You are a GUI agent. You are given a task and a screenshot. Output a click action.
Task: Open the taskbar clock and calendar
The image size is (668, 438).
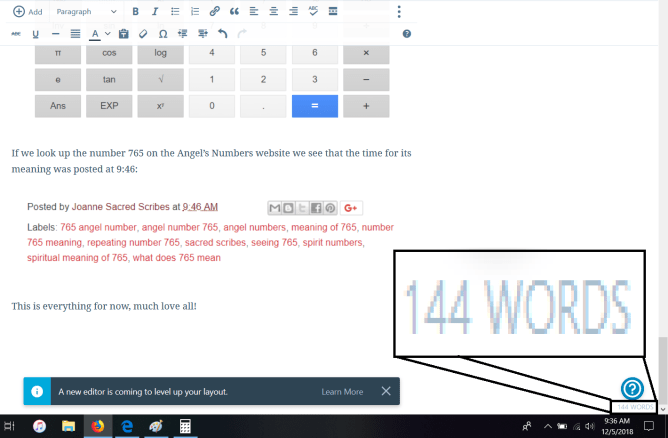click(616, 426)
